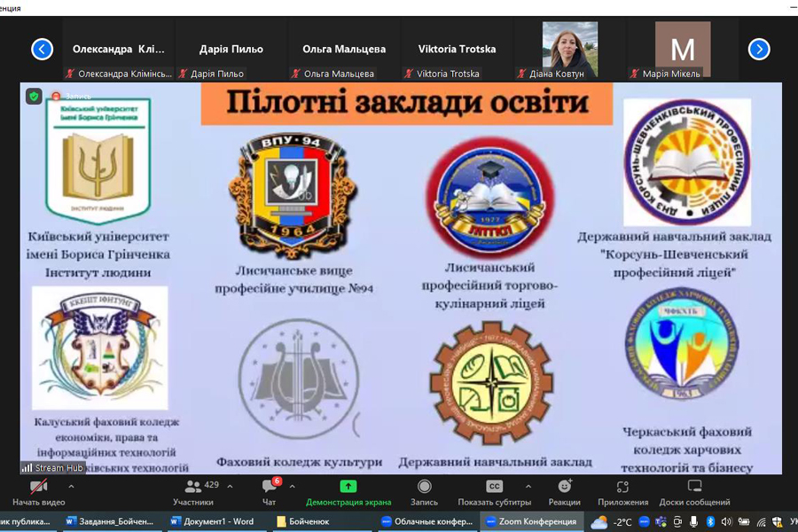Screen dimensions: 798x532
Task: Open the Приложения apps panel
Action: click(x=623, y=492)
